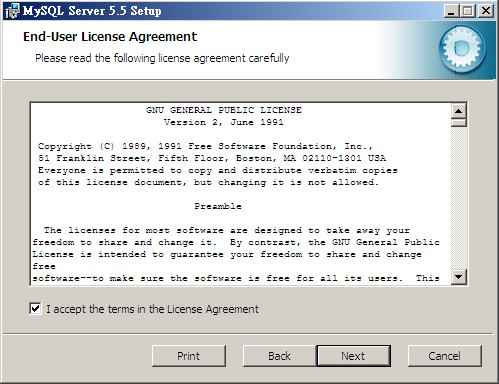Viewport: 499px width, 384px height.
Task: Cancel the MySQL Server installation
Action: point(445,356)
